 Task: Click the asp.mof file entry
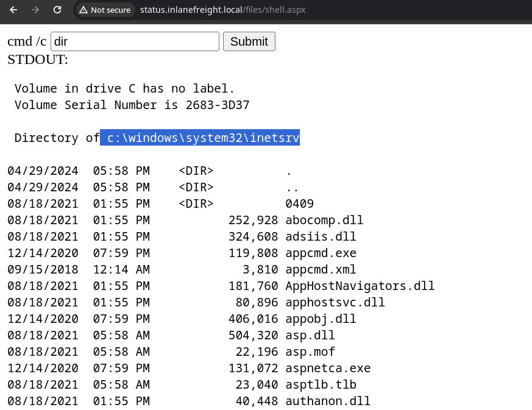click(x=310, y=352)
